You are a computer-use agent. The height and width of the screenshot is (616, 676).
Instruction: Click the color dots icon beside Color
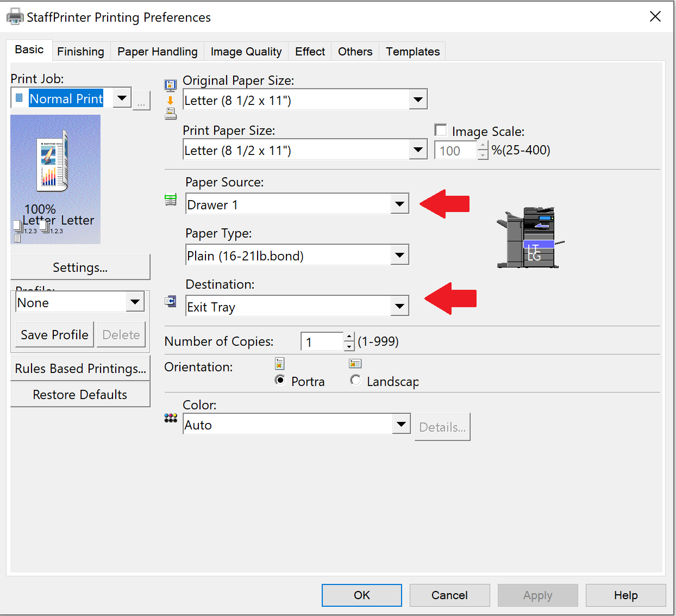pyautogui.click(x=171, y=418)
